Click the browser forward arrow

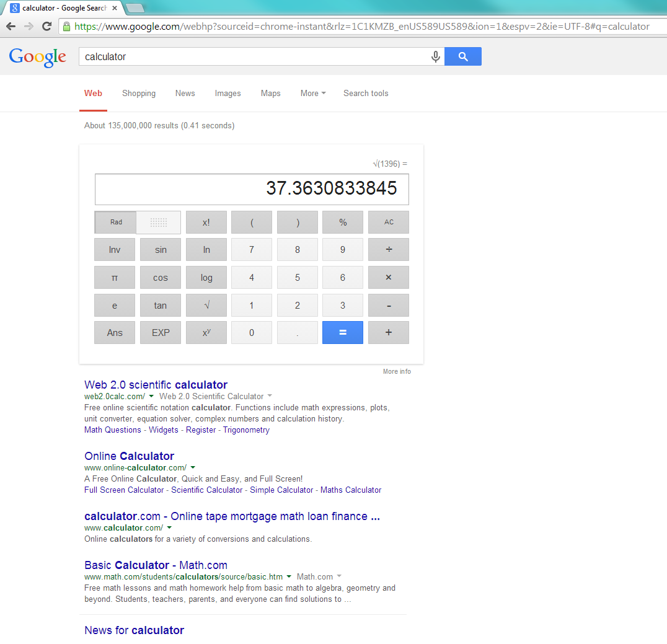(x=29, y=27)
